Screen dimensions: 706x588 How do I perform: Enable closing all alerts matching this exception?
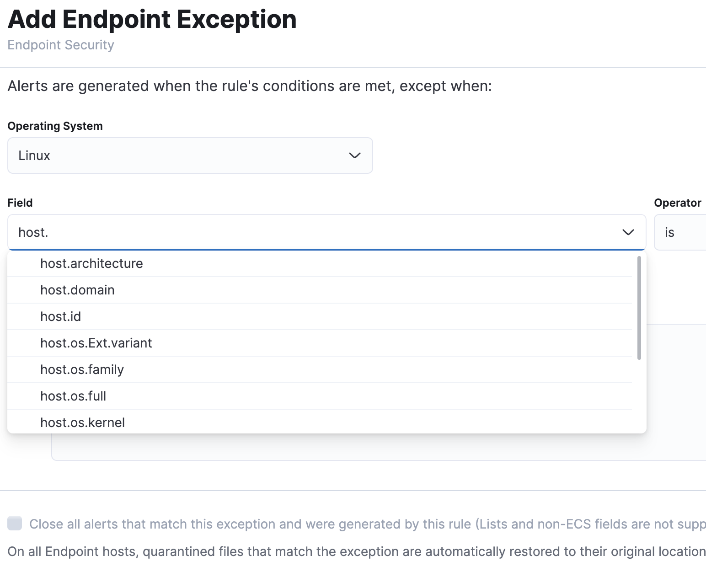pyautogui.click(x=15, y=524)
